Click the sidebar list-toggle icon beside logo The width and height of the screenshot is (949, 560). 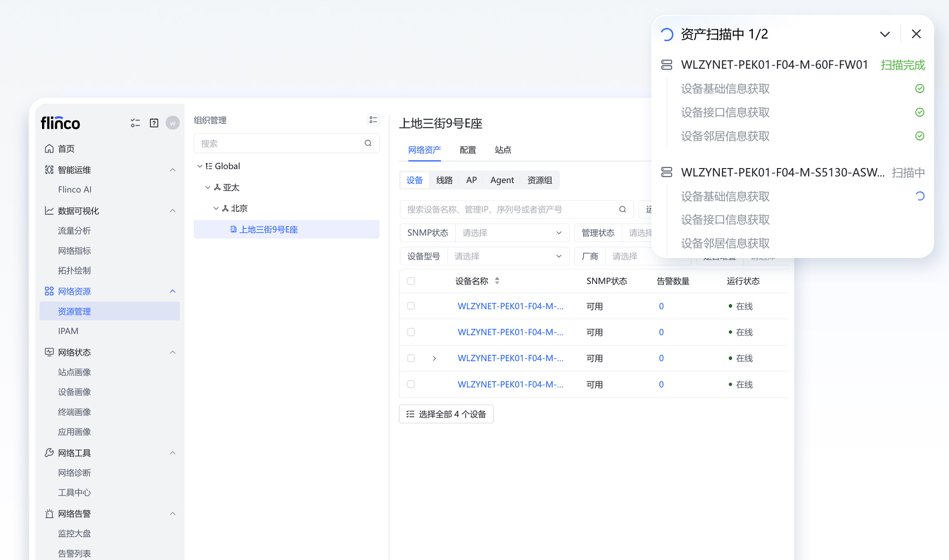coord(135,123)
